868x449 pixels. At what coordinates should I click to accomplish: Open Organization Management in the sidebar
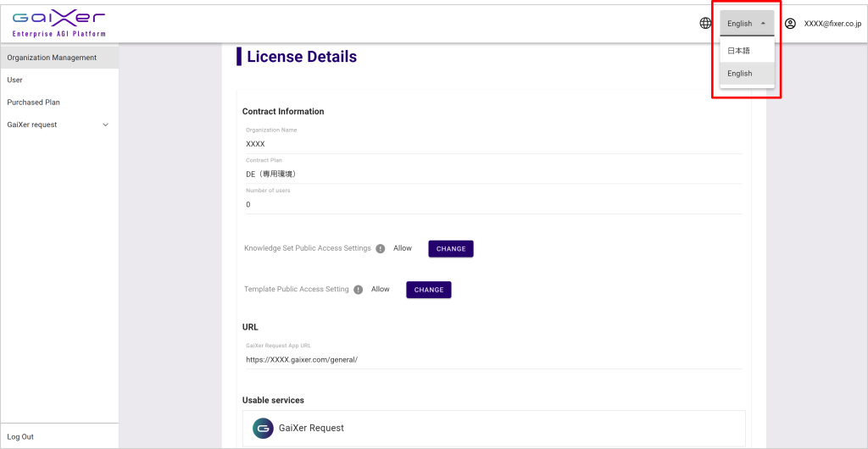pyautogui.click(x=53, y=58)
